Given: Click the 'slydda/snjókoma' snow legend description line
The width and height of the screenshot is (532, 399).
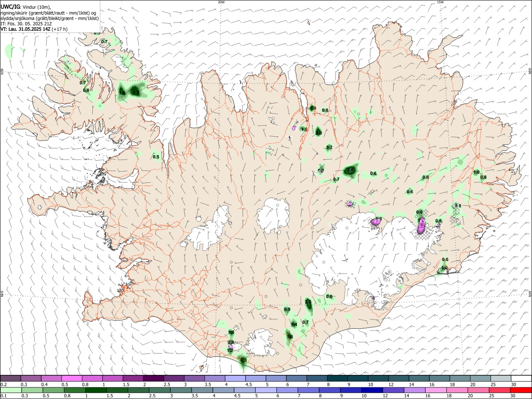Looking at the screenshot, I should pos(49,18).
